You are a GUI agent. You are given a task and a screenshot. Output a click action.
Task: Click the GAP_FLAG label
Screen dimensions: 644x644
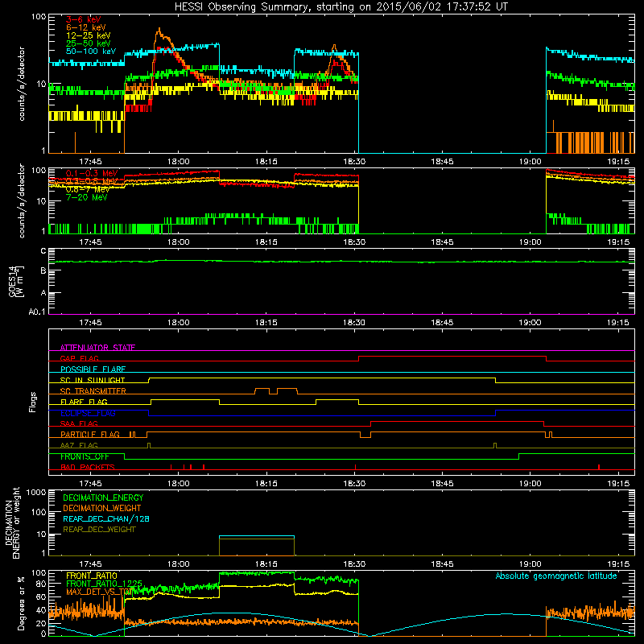pos(79,358)
